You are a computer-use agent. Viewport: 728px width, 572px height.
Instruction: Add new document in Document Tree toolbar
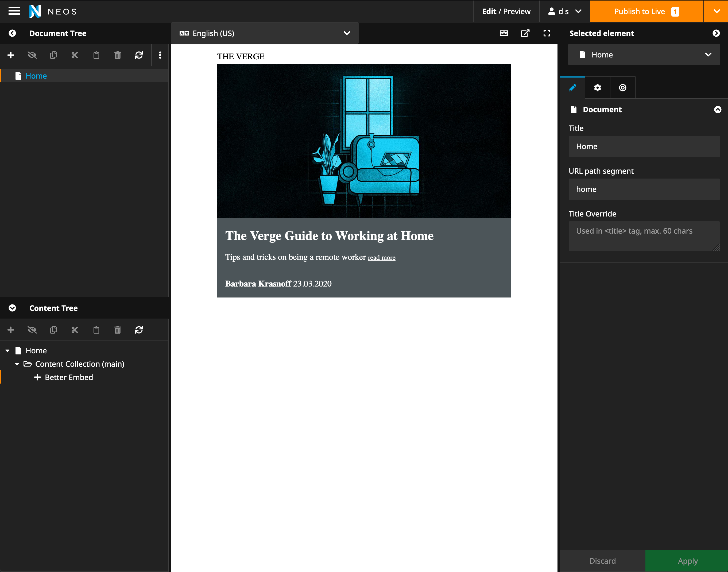pyautogui.click(x=11, y=55)
